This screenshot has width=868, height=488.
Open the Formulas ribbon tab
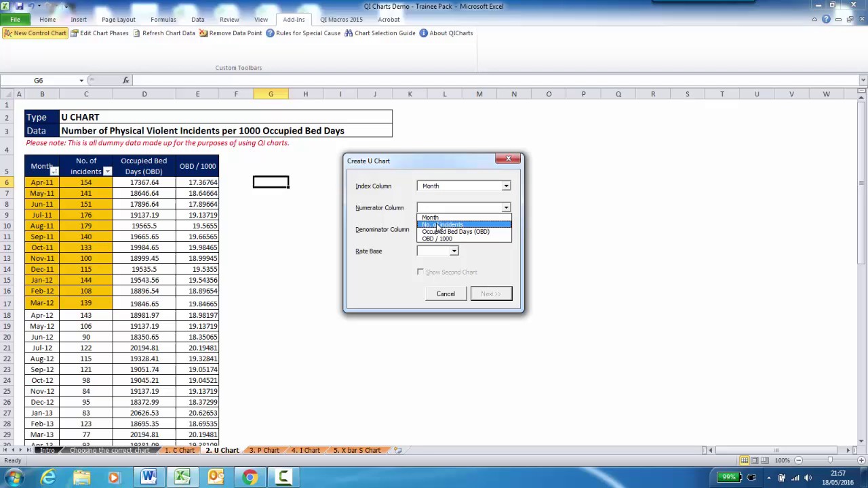click(x=163, y=20)
